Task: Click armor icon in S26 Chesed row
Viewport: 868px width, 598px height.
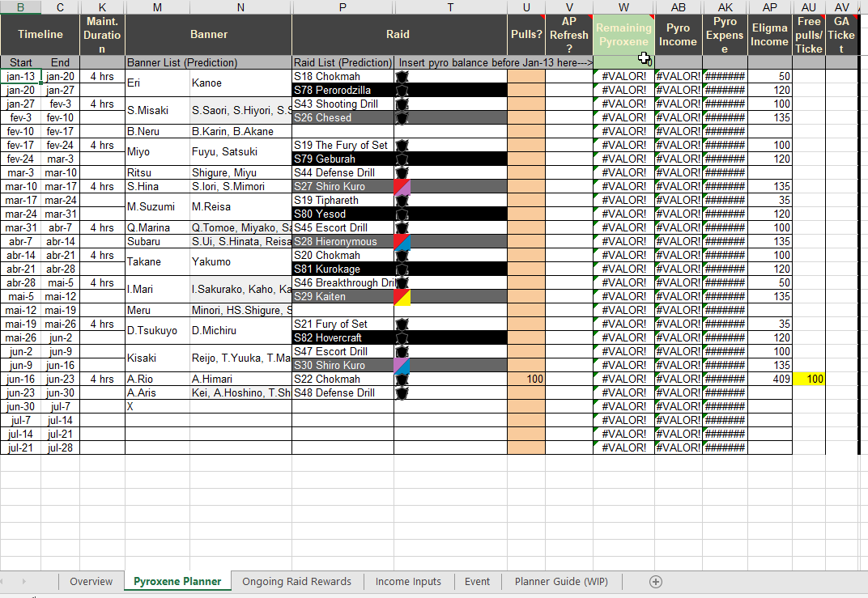Action: point(402,118)
